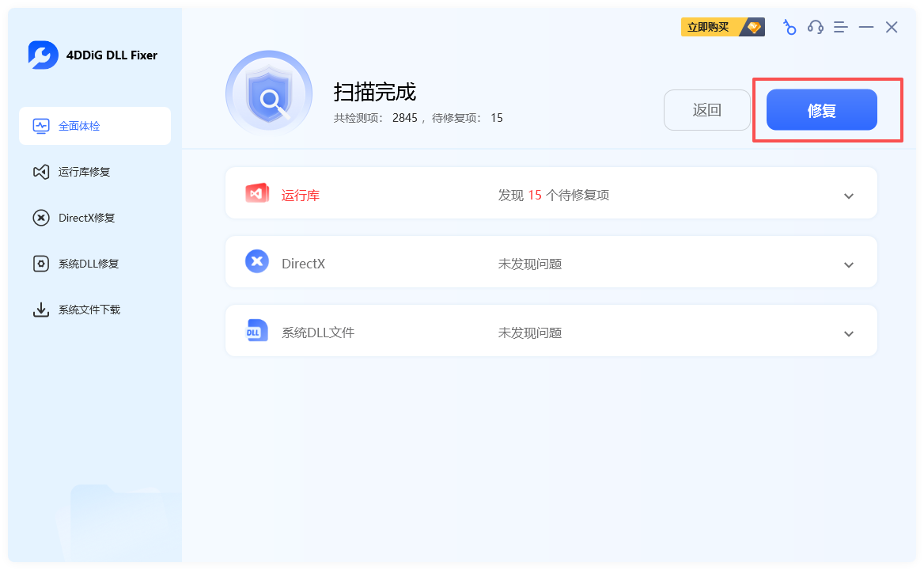This screenshot has height=570, width=924.
Task: Click the DLL file icon on bottom row
Action: pyautogui.click(x=256, y=331)
